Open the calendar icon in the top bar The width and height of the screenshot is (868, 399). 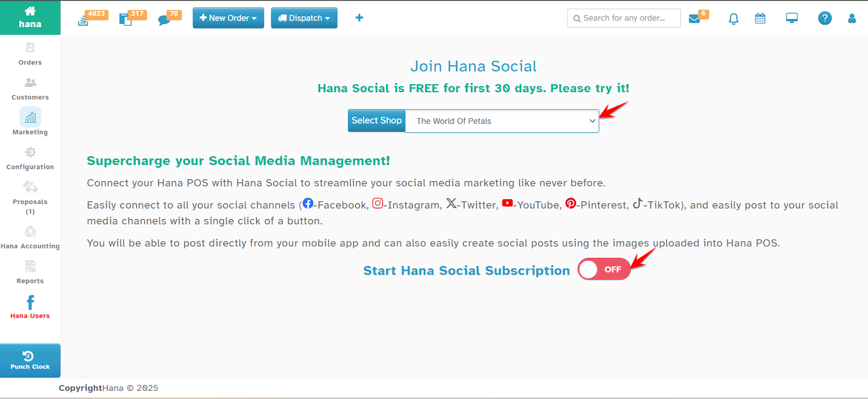point(761,18)
